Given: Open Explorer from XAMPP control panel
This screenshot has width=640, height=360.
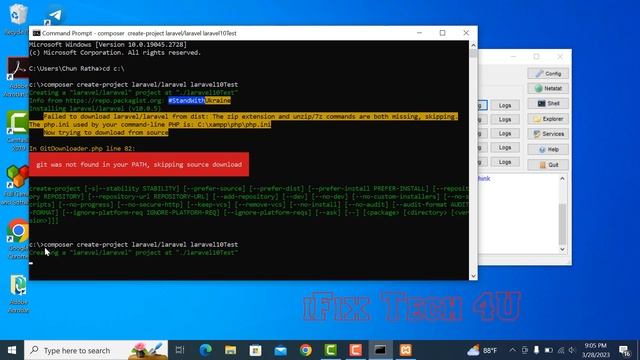Looking at the screenshot, I should click(x=548, y=119).
